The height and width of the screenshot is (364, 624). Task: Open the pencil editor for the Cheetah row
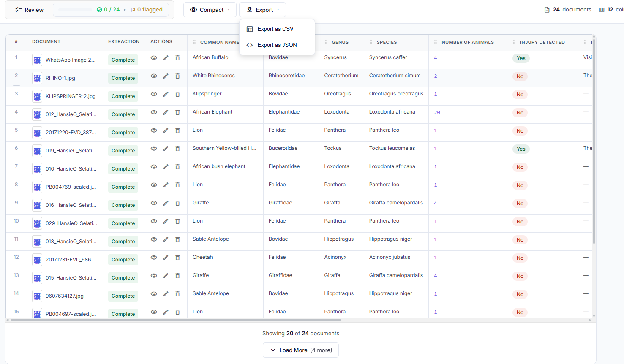click(x=166, y=258)
